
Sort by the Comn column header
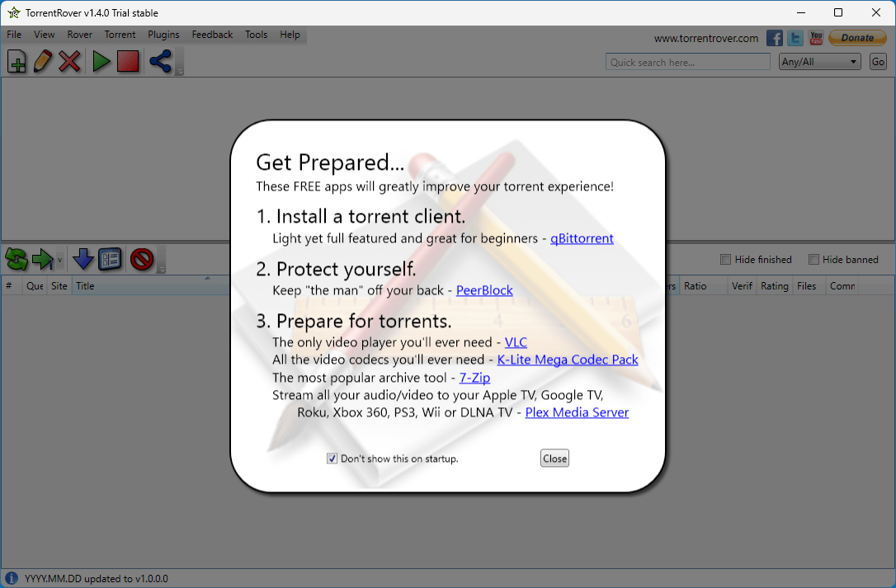pos(842,285)
